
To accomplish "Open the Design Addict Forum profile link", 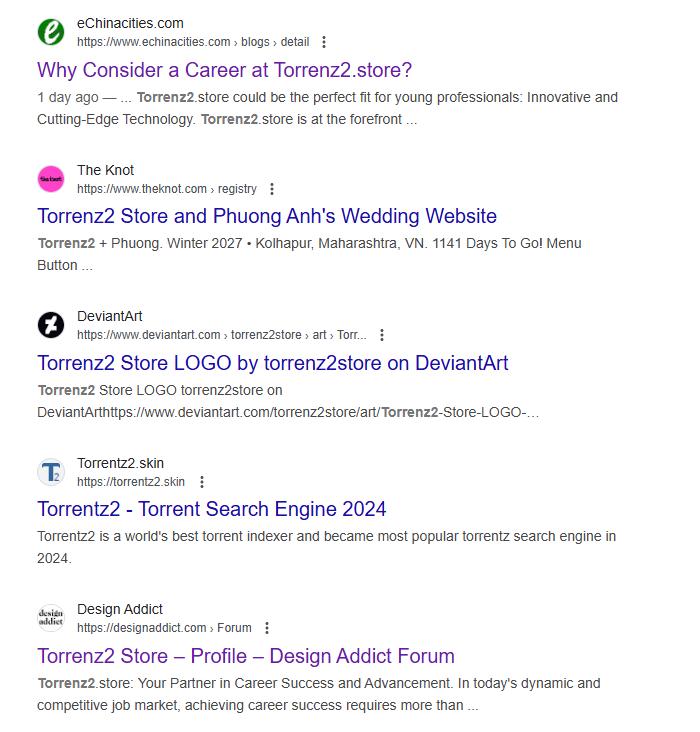I will click(246, 656).
